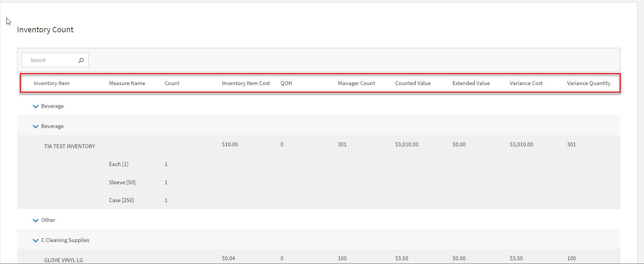The height and width of the screenshot is (264, 644).
Task: Focus the Search input field
Action: coord(55,60)
